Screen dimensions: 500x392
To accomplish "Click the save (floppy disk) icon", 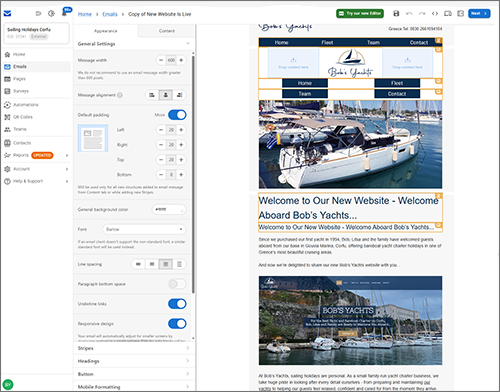I will coord(396,13).
